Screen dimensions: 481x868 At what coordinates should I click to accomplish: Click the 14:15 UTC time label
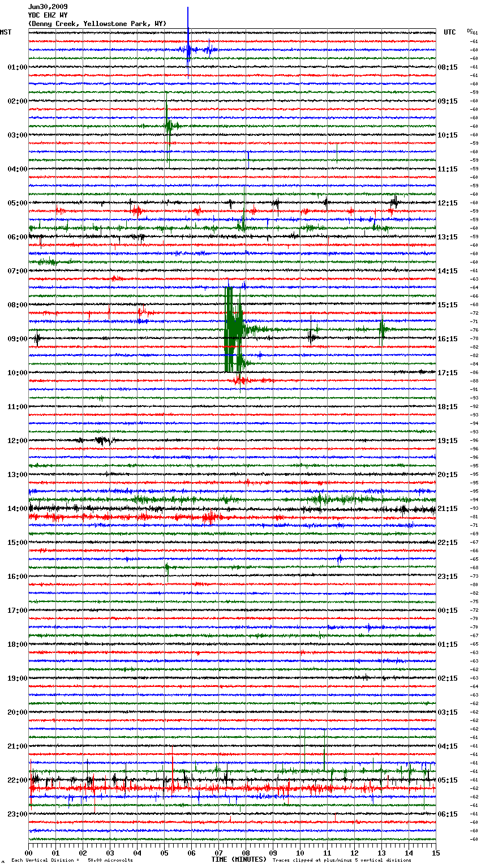pos(448,271)
